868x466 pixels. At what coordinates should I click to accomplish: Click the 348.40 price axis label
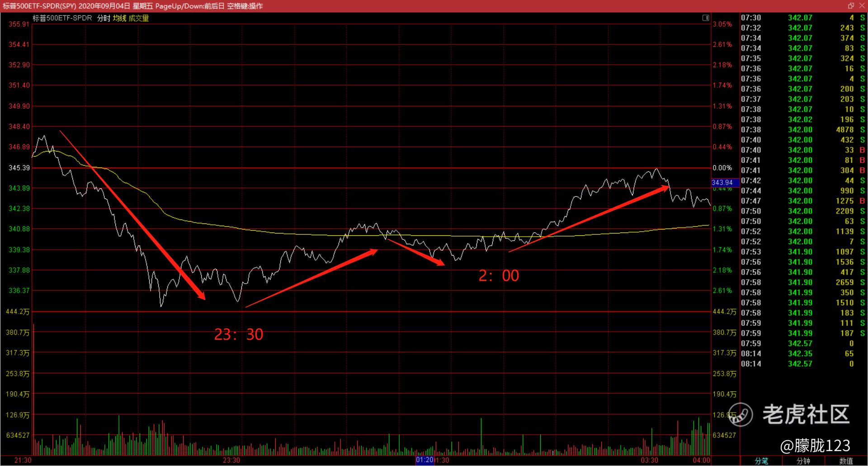coord(19,127)
